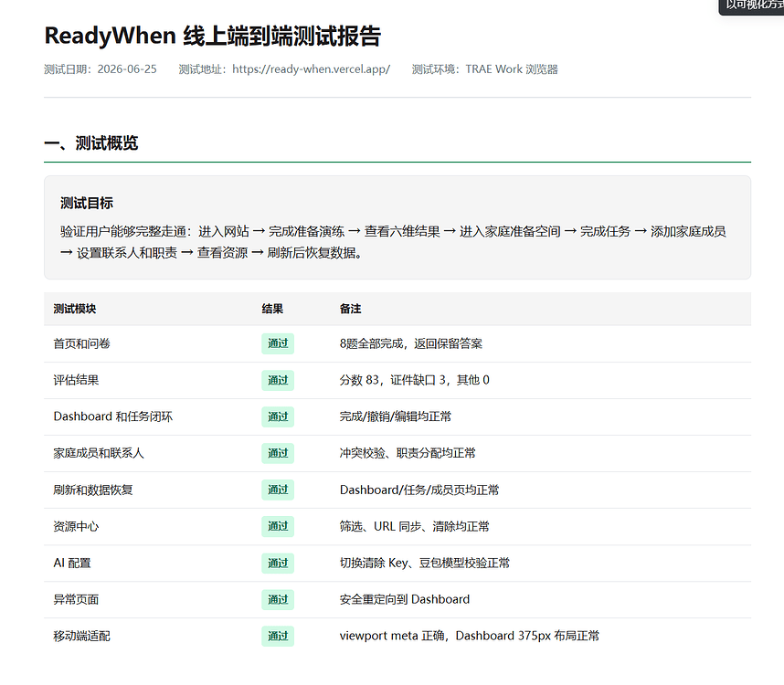Click the note "安全重定向到 Dashboard"
The width and height of the screenshot is (784, 685).
click(x=405, y=599)
